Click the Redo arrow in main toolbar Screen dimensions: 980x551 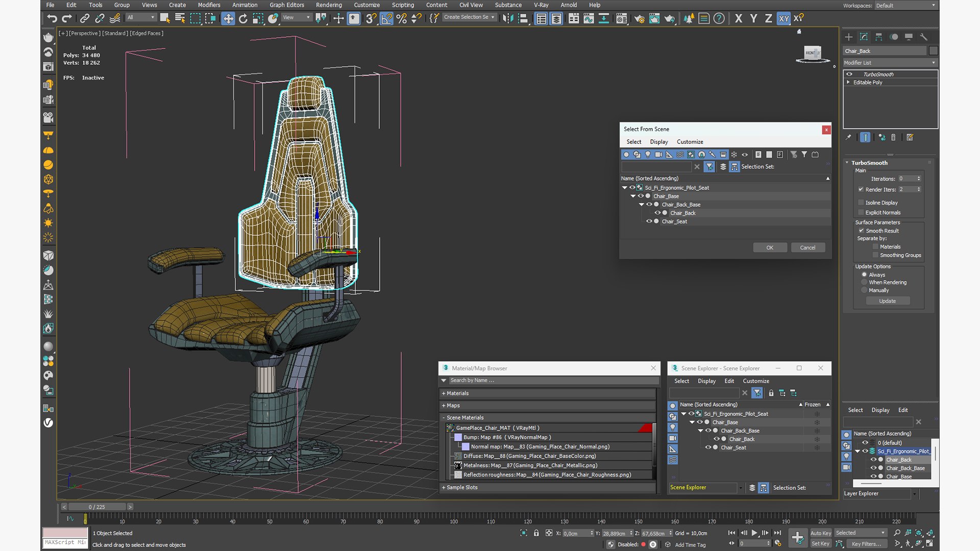tap(67, 18)
